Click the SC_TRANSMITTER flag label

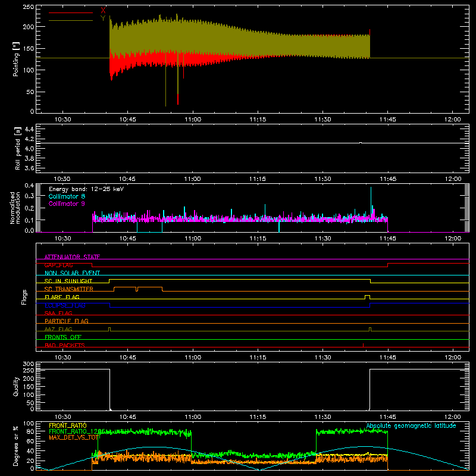click(69, 289)
